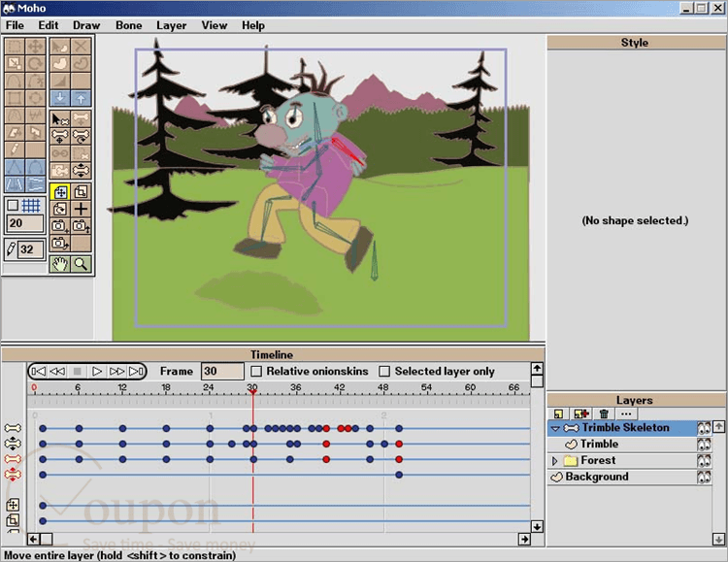Select the Select Bone tool
Image resolution: width=728 pixels, height=562 pixels.
[x=60, y=118]
